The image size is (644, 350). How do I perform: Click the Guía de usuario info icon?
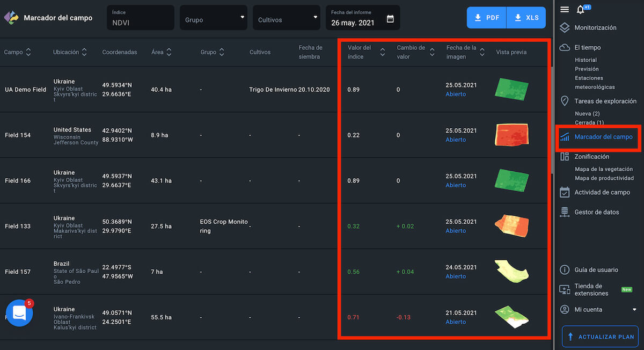[x=564, y=269]
